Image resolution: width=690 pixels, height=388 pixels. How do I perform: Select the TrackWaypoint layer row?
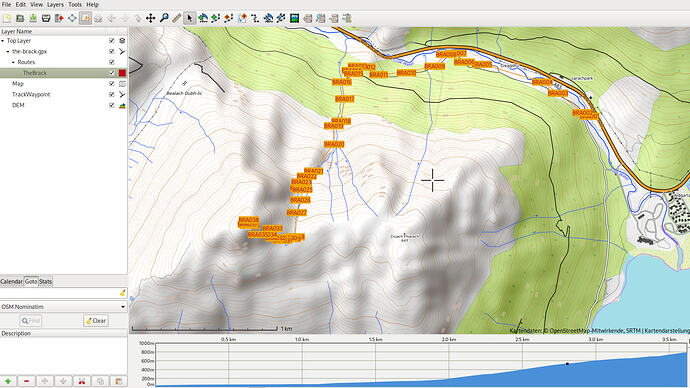point(63,95)
